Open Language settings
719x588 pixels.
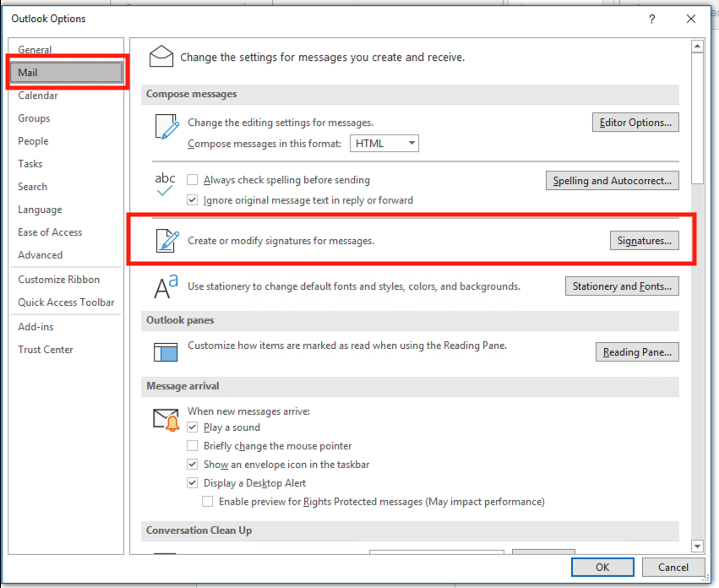click(66, 210)
